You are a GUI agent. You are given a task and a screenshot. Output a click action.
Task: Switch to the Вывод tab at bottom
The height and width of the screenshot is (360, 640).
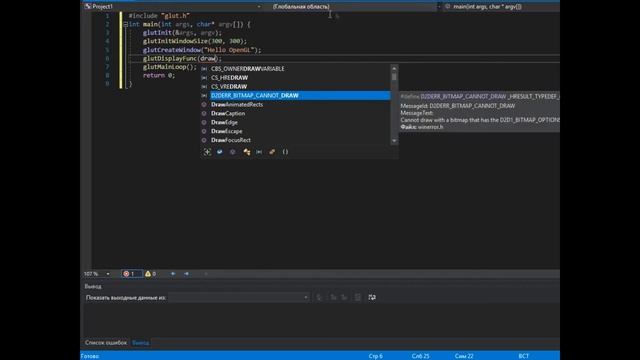coord(140,343)
